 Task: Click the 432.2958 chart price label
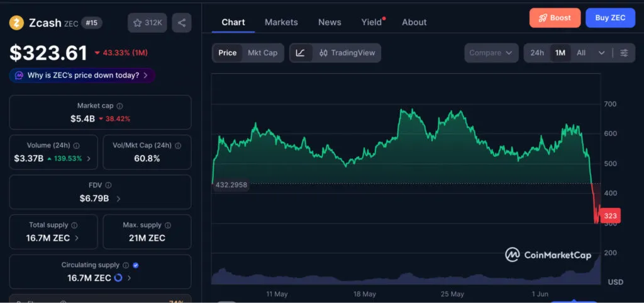point(231,185)
